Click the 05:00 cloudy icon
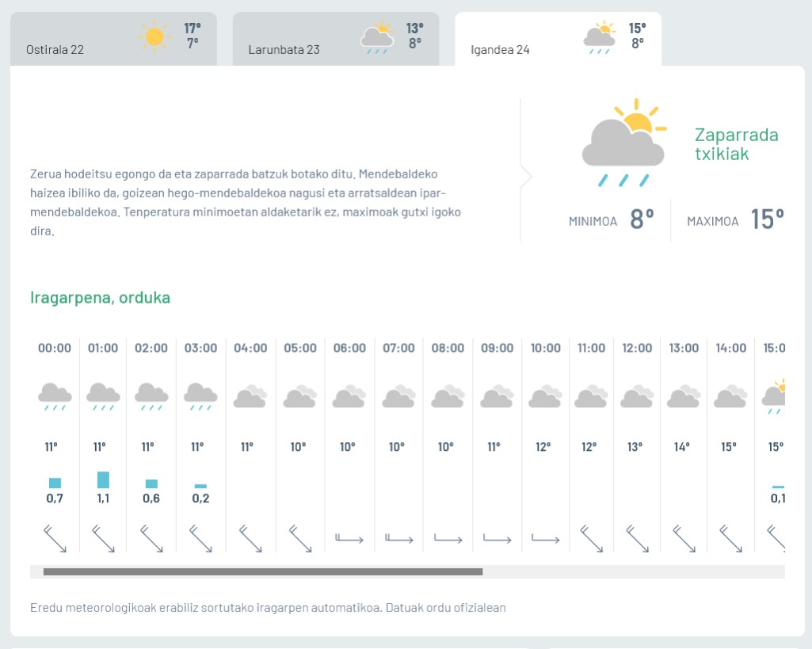 (299, 396)
